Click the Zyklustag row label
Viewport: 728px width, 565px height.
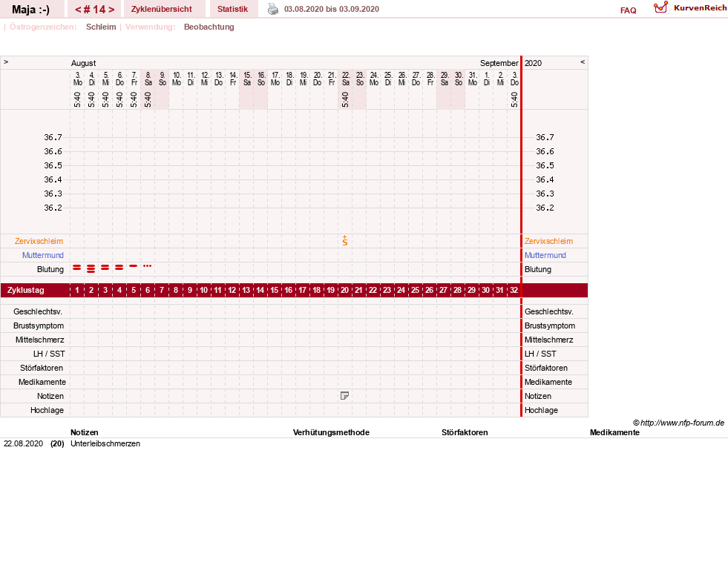click(x=26, y=290)
